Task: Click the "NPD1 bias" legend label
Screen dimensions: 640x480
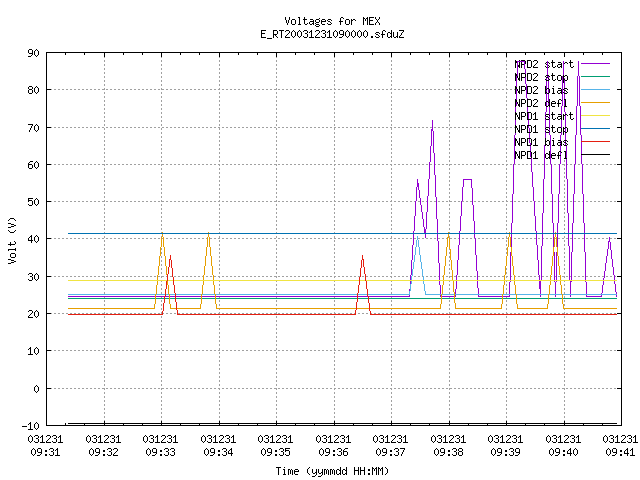Action: point(541,142)
